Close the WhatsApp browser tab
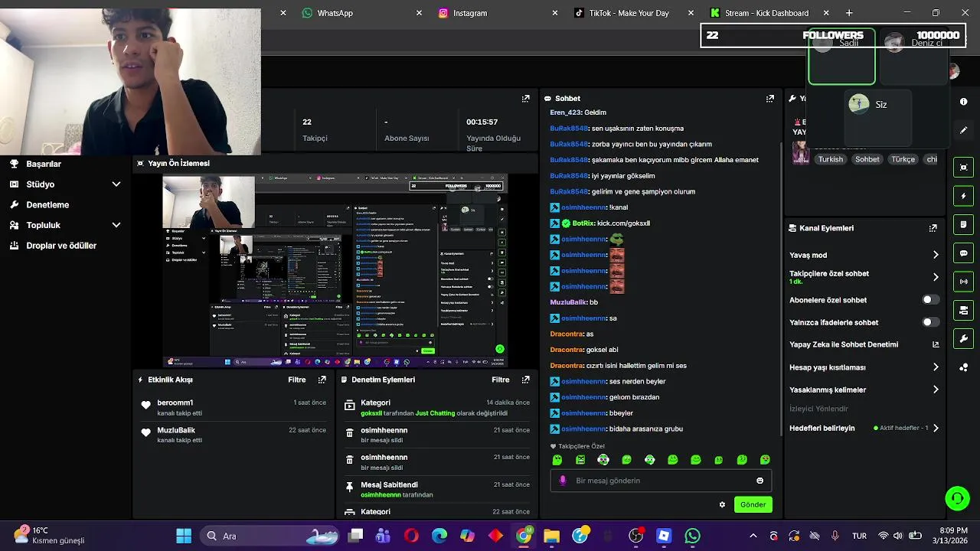The height and width of the screenshot is (551, 980). click(x=419, y=13)
